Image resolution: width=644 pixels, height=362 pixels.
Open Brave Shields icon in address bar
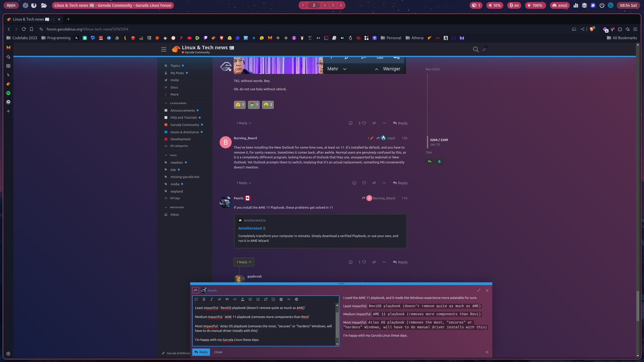[x=592, y=29]
